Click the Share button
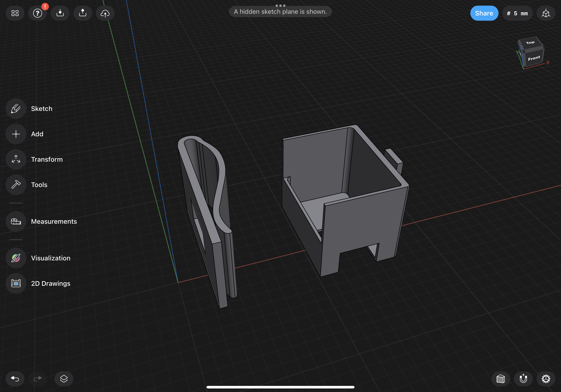 point(484,13)
